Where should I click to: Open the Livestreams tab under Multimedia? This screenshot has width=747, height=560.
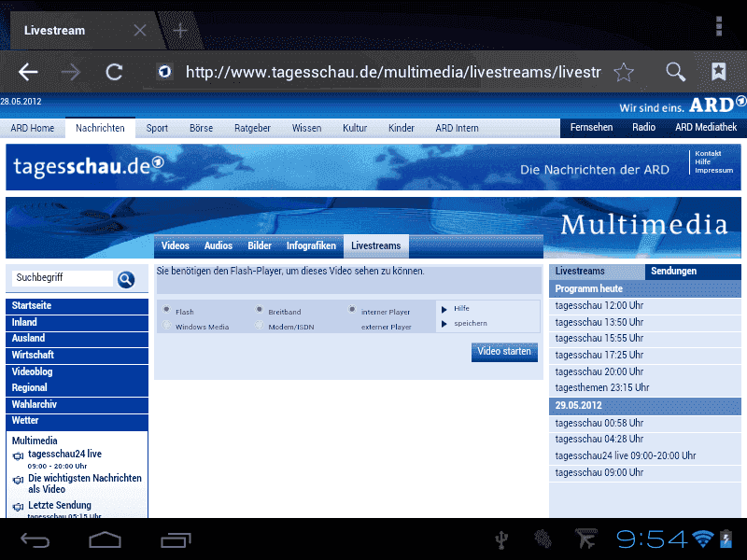point(376,245)
